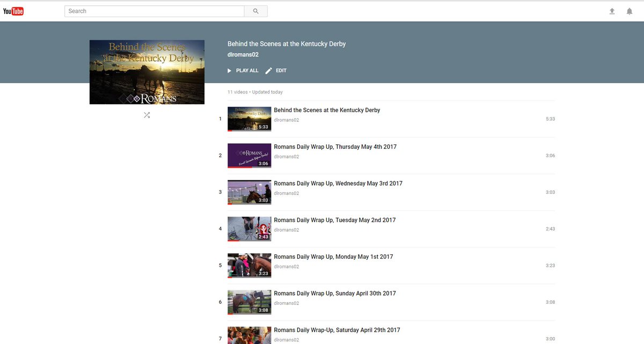The image size is (644, 344).
Task: Click the 3:00 duration at row end
Action: pos(550,339)
